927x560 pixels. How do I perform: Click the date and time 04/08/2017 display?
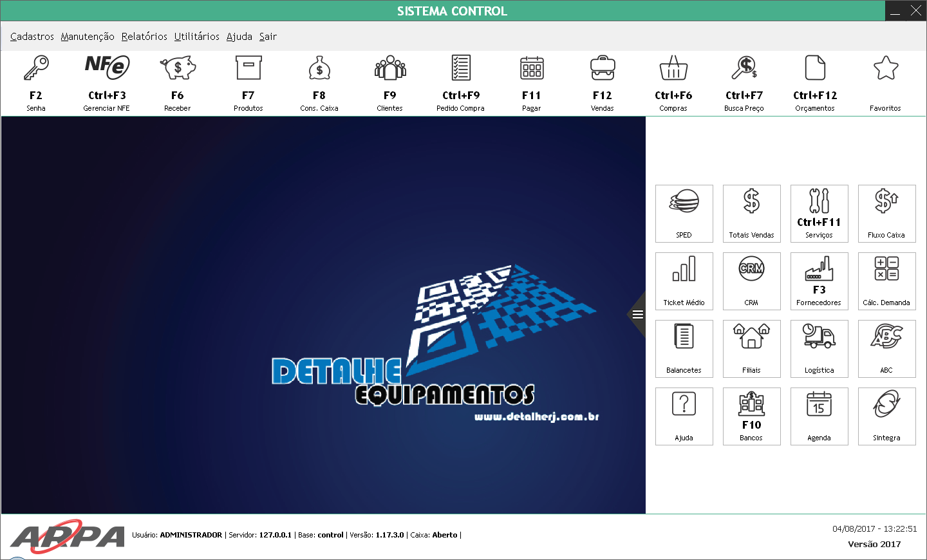875,528
